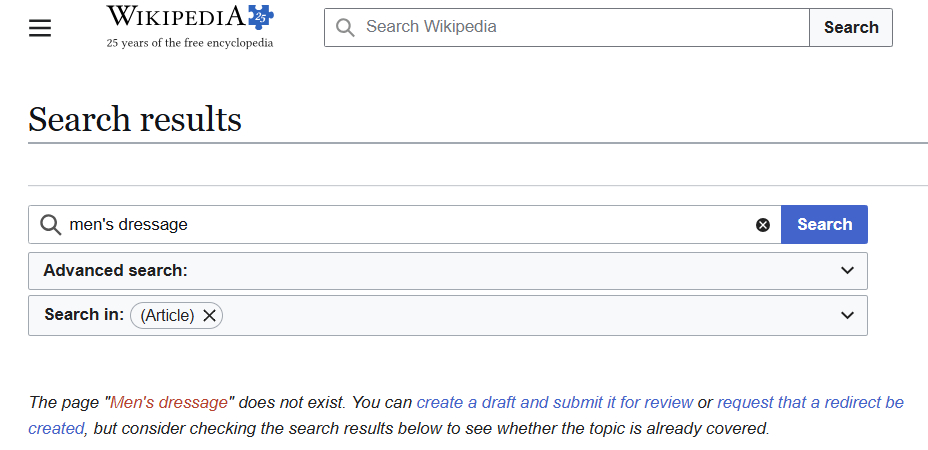Open the red "Men's dressage" link
Image resolution: width=928 pixels, height=450 pixels.
click(x=169, y=403)
